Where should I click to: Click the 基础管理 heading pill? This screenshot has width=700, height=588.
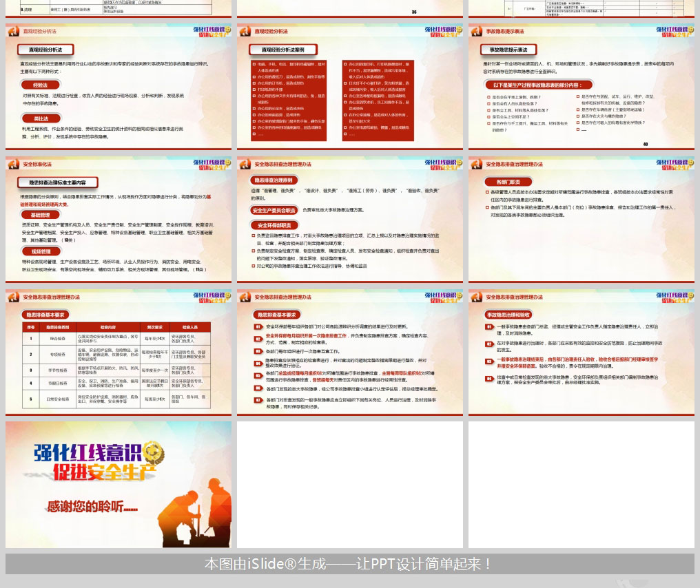pyautogui.click(x=44, y=216)
